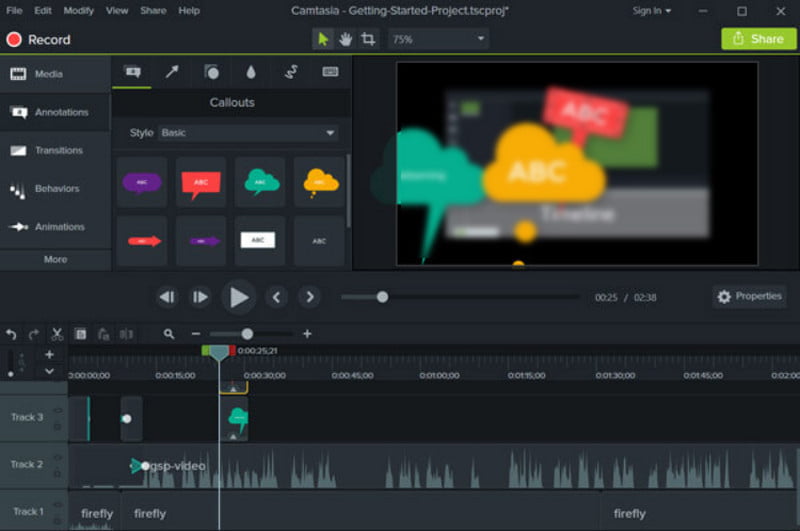Viewport: 800px width, 531px height.
Task: Click the timeline playhead marker
Action: [x=219, y=353]
